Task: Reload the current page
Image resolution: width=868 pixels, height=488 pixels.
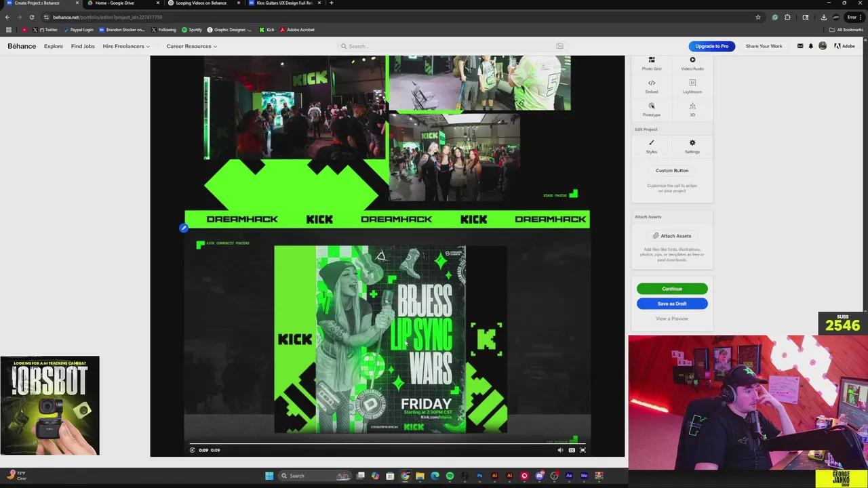Action: (31, 17)
